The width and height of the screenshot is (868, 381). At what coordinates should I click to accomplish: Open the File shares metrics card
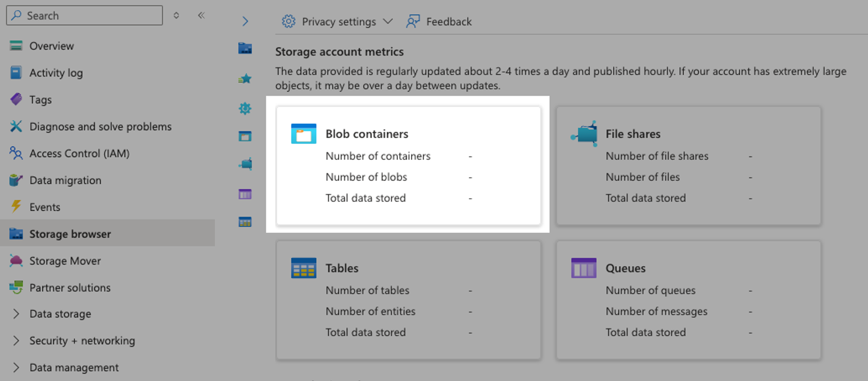688,166
